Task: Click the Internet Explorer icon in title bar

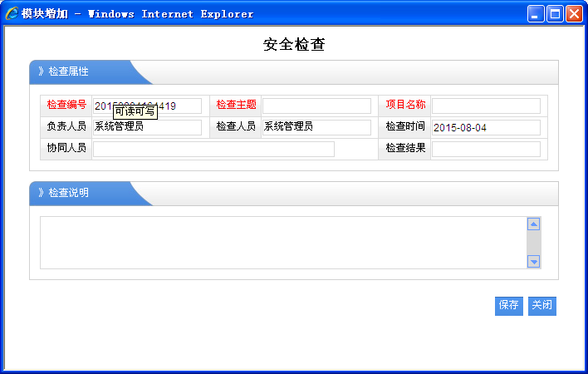Action: point(12,13)
